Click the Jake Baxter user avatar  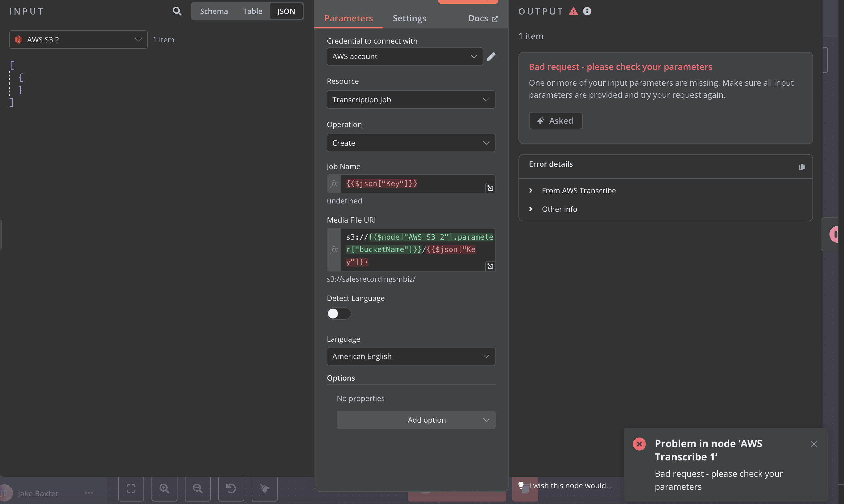coord(5,493)
